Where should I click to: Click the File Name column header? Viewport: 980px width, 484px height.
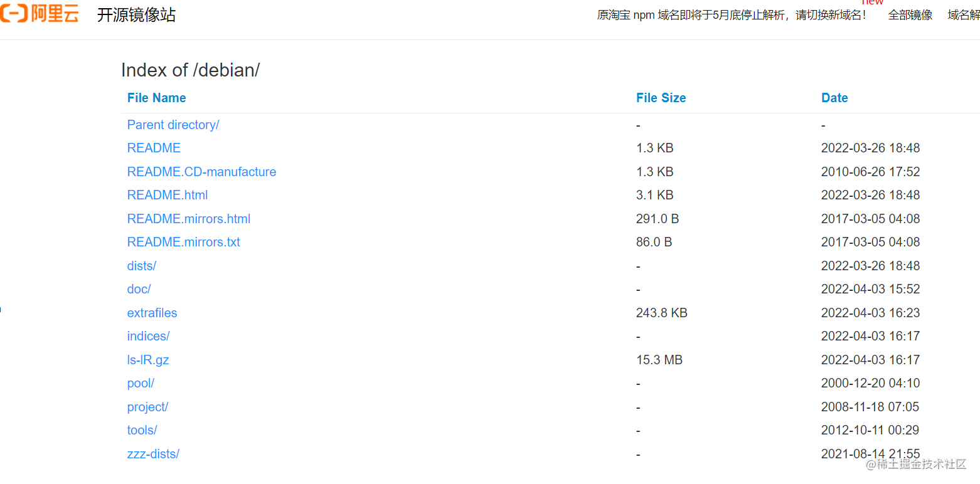tap(156, 98)
